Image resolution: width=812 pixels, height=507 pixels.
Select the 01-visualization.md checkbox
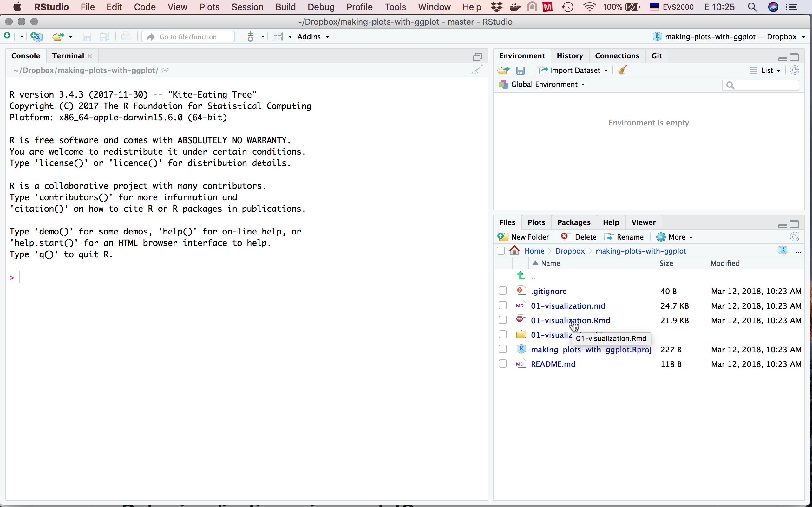coord(503,305)
